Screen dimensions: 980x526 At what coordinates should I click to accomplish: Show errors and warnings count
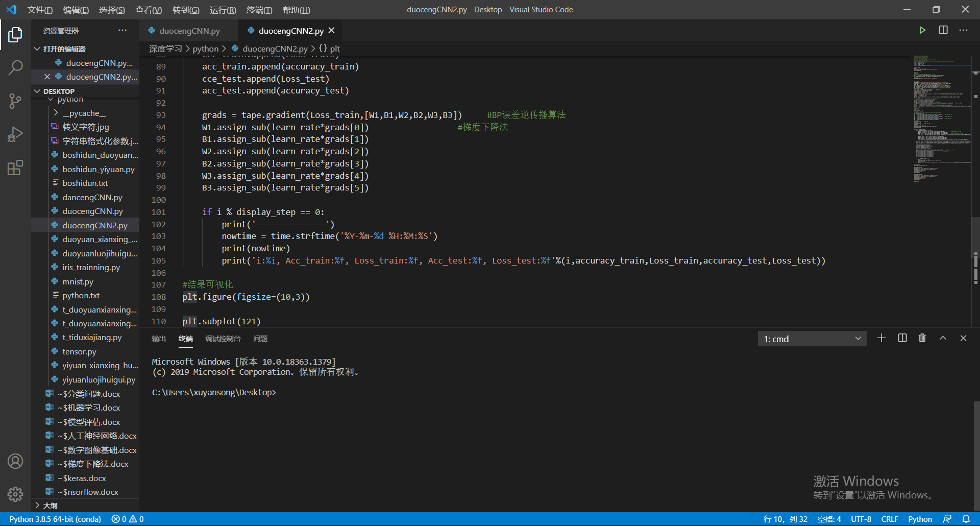point(128,519)
